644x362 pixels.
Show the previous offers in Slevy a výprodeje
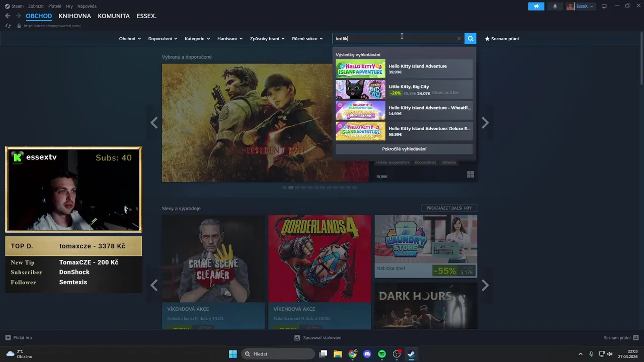click(154, 286)
